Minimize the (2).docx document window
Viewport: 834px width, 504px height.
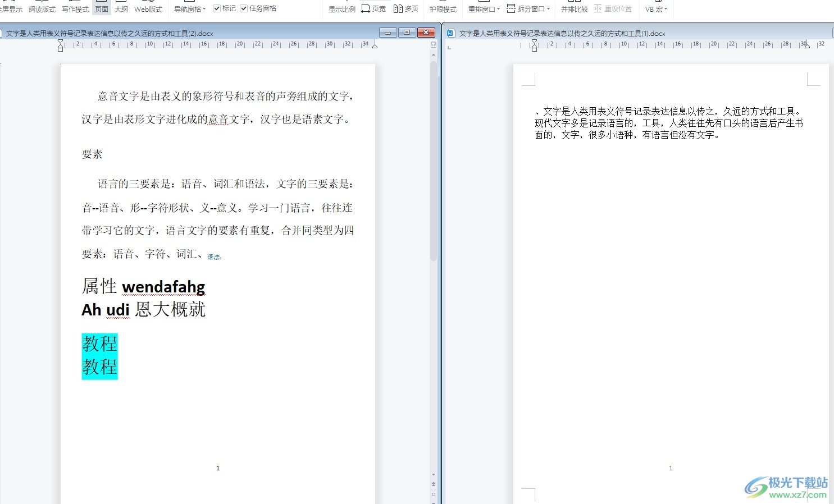point(388,33)
